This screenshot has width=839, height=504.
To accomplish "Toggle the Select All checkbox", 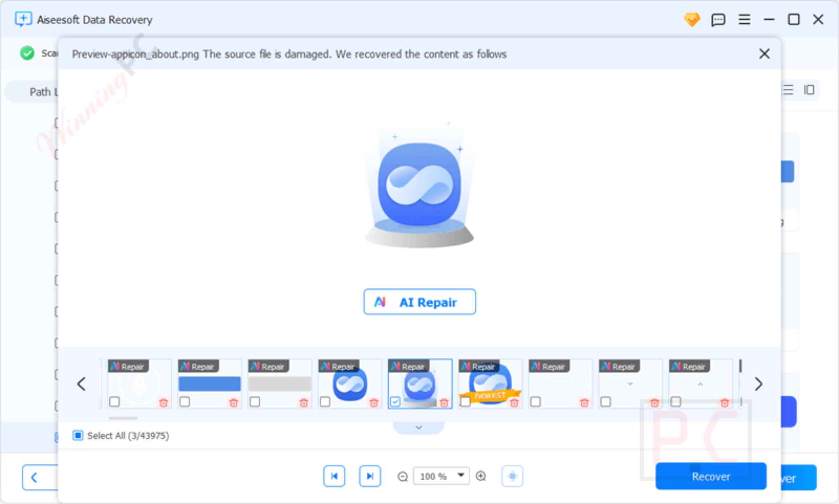I will (x=77, y=435).
